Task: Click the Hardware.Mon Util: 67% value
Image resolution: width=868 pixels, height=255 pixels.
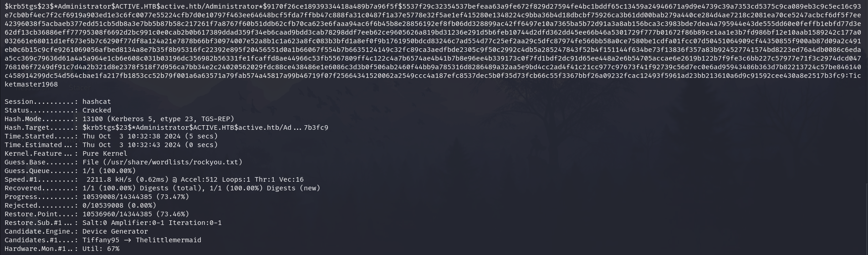Action: coord(101,249)
